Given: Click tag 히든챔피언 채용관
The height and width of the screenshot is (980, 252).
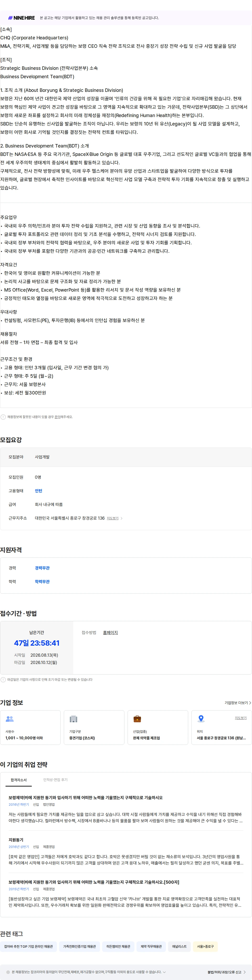Looking at the screenshot, I should point(118,946).
